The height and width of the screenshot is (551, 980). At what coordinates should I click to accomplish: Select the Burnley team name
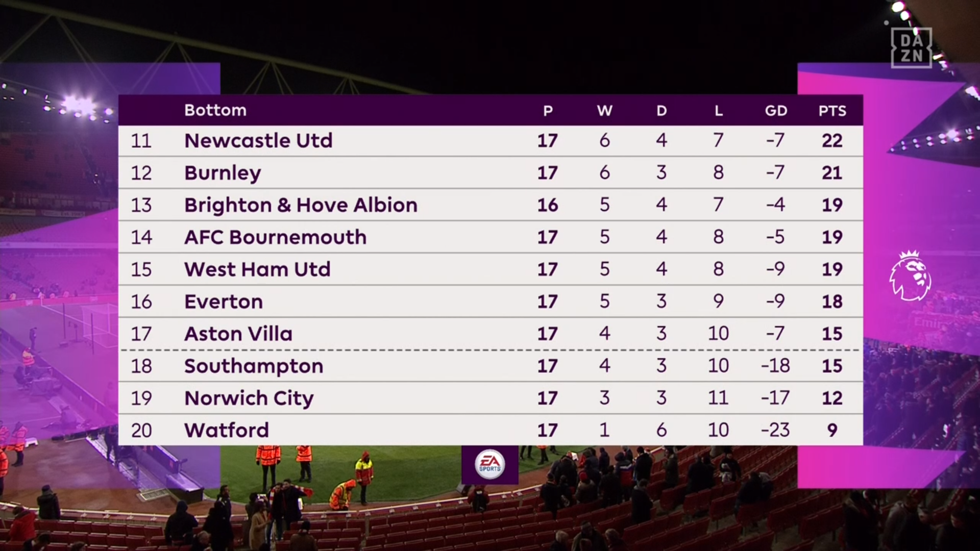(223, 173)
